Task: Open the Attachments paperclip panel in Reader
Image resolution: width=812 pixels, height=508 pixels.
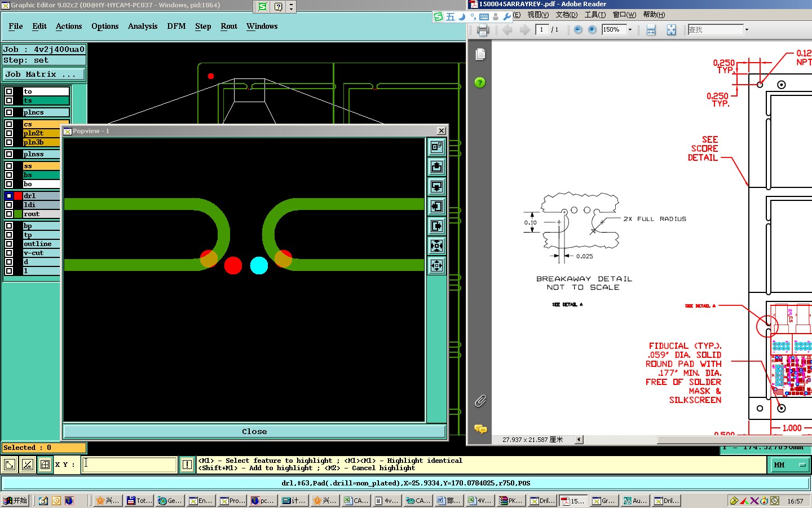Action: click(480, 401)
